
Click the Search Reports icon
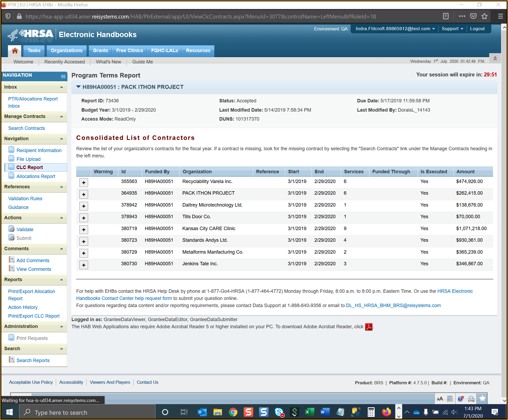coord(12,360)
